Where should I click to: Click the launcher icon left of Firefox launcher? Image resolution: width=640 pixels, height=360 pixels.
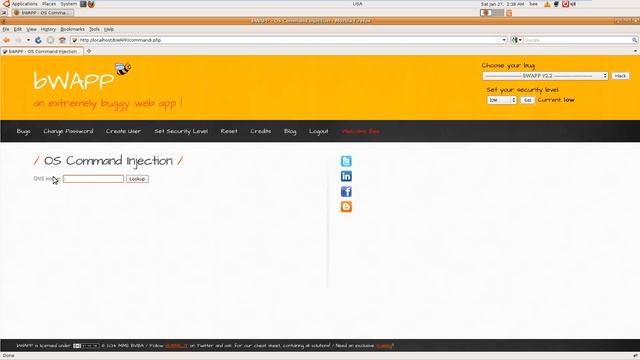point(83,4)
